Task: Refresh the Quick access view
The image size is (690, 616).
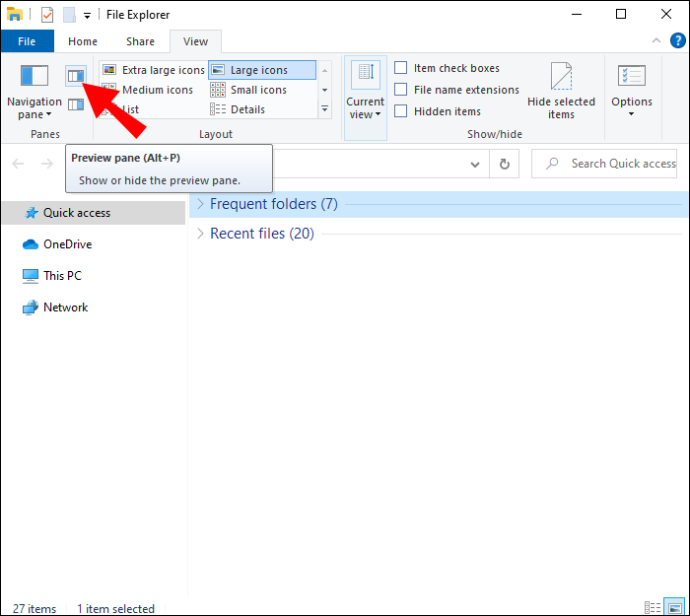Action: (505, 165)
